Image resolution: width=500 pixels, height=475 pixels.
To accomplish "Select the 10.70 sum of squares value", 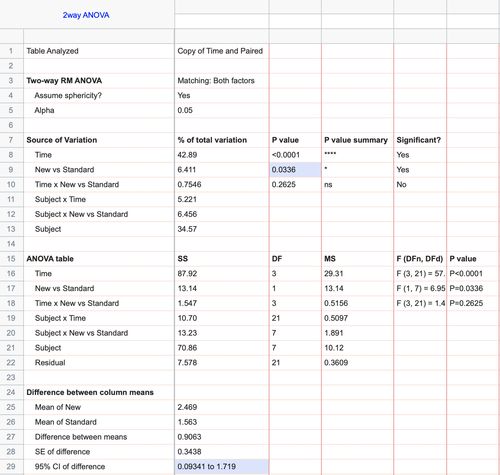I will click(x=221, y=318).
